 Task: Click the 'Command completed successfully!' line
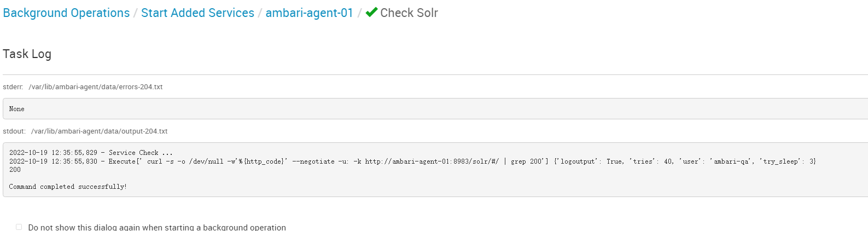point(68,187)
